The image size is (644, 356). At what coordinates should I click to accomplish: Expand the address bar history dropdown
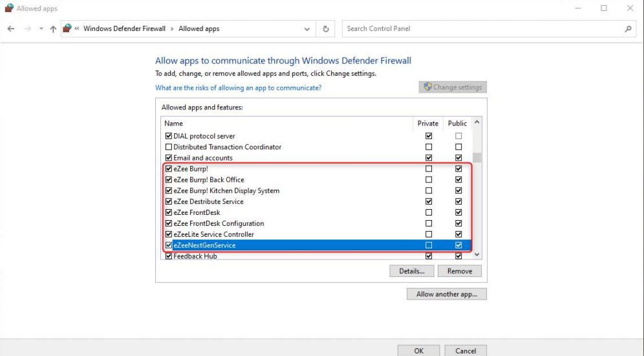pos(306,29)
